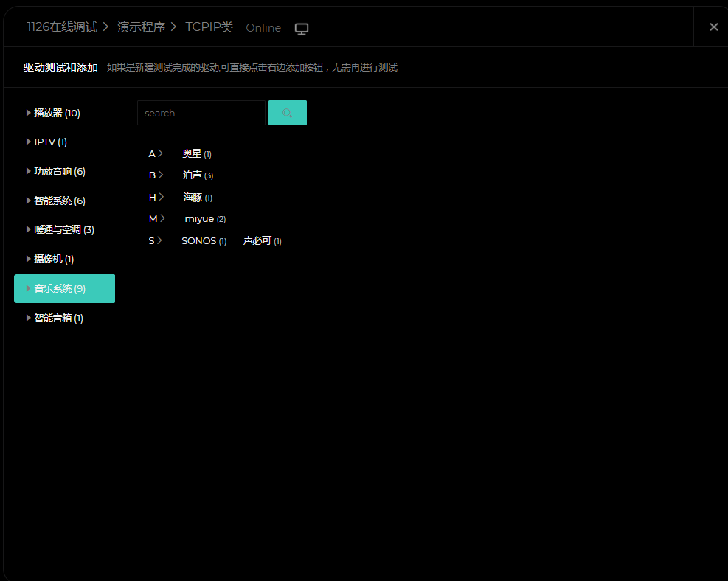The height and width of the screenshot is (581, 728).
Task: Open the 泊声 brand drivers
Action: coord(192,175)
